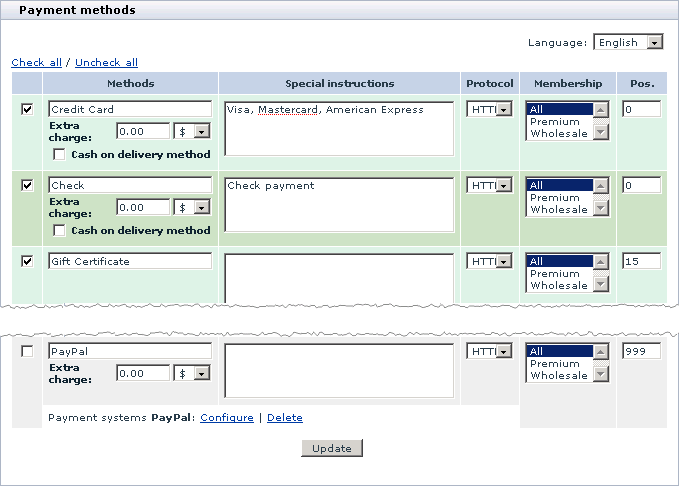Click the Update button

pyautogui.click(x=332, y=448)
